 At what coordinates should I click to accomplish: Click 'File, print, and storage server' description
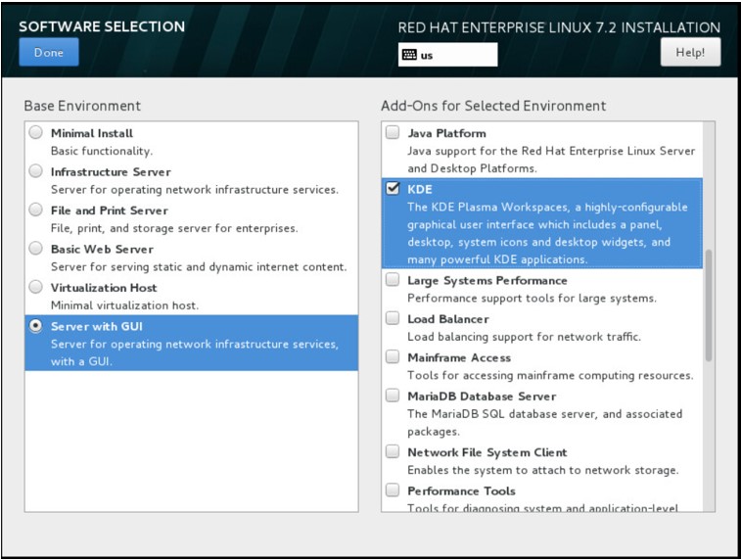(174, 228)
